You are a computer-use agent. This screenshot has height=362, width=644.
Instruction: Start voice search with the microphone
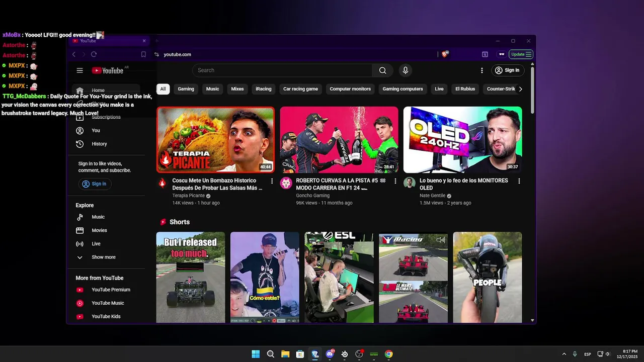point(405,70)
